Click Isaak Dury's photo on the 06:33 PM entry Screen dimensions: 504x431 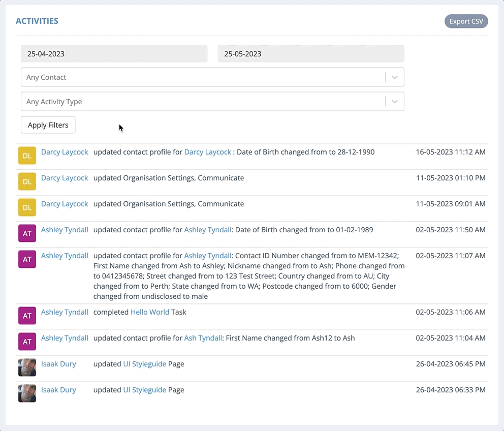pos(27,393)
